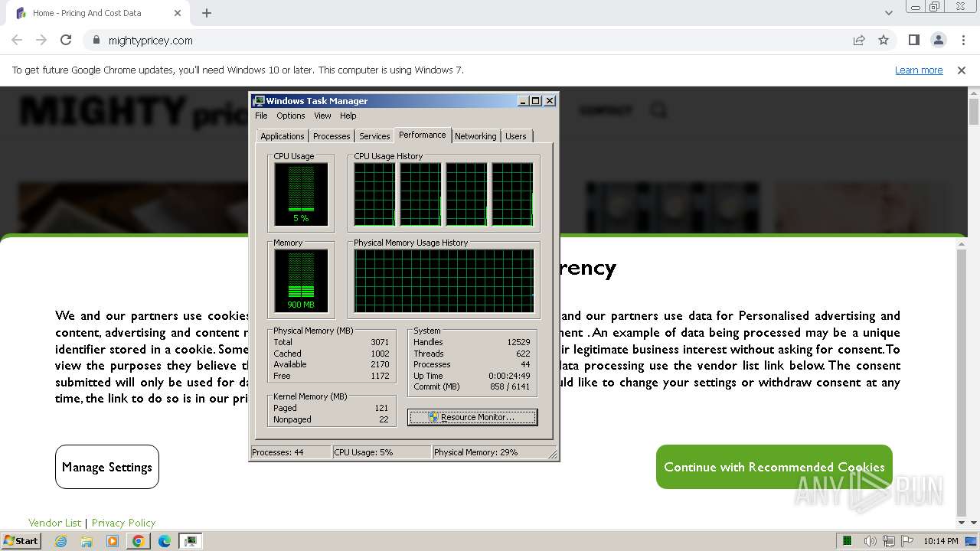Switch to Services tab
This screenshot has height=551, width=980.
point(374,136)
